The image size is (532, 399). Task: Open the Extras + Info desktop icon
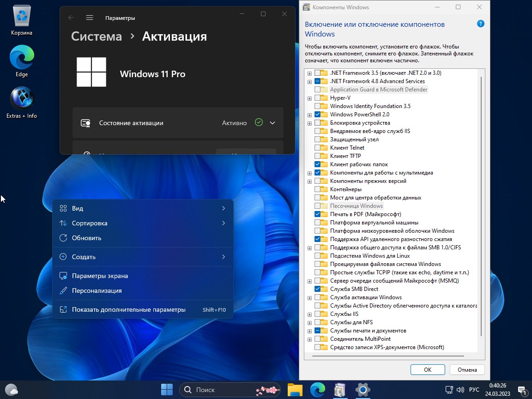coord(22,103)
